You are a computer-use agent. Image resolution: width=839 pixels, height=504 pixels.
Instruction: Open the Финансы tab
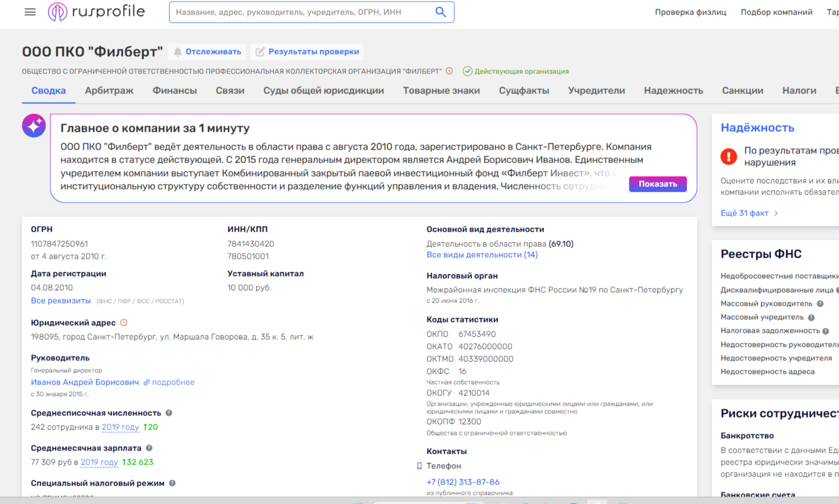coord(175,91)
